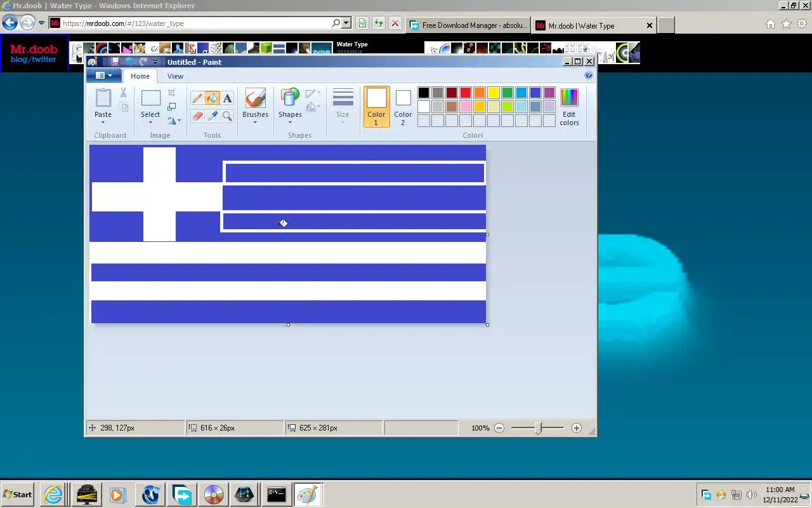812x508 pixels.
Task: Click the IE Favorites star icon
Action: (x=786, y=24)
